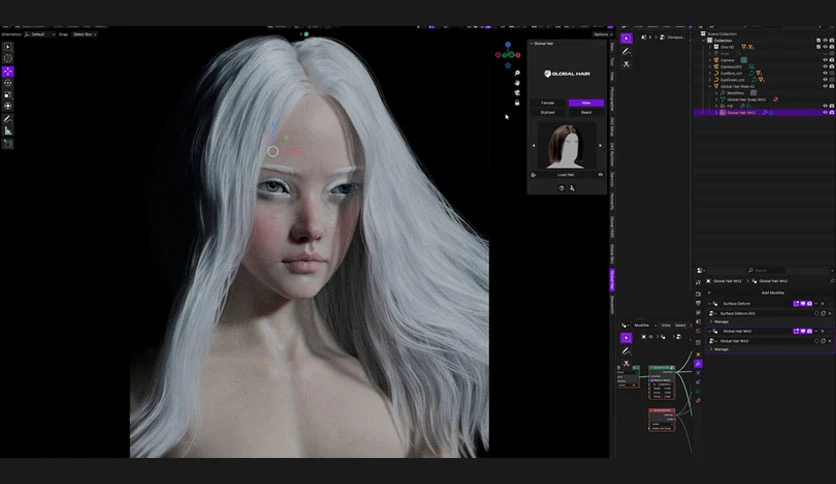This screenshot has width=836, height=484.
Task: Pick annotate tool in upper node editor
Action: (x=626, y=52)
